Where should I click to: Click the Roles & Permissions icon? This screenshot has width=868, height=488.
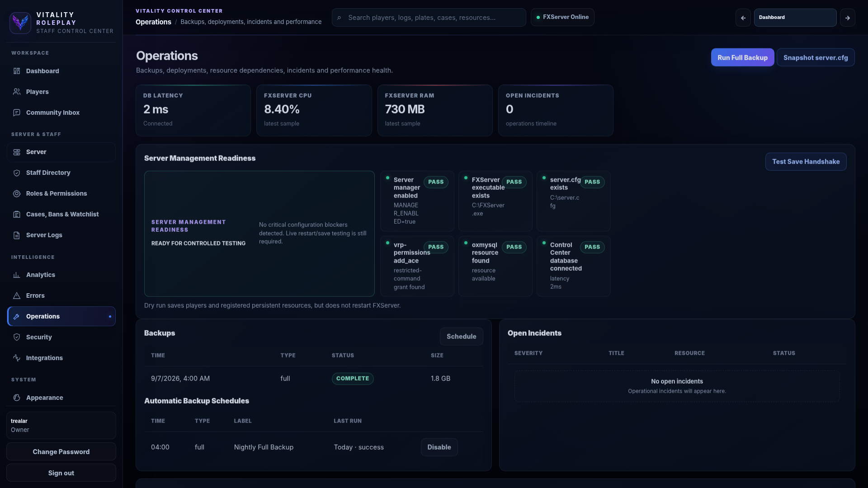[17, 194]
